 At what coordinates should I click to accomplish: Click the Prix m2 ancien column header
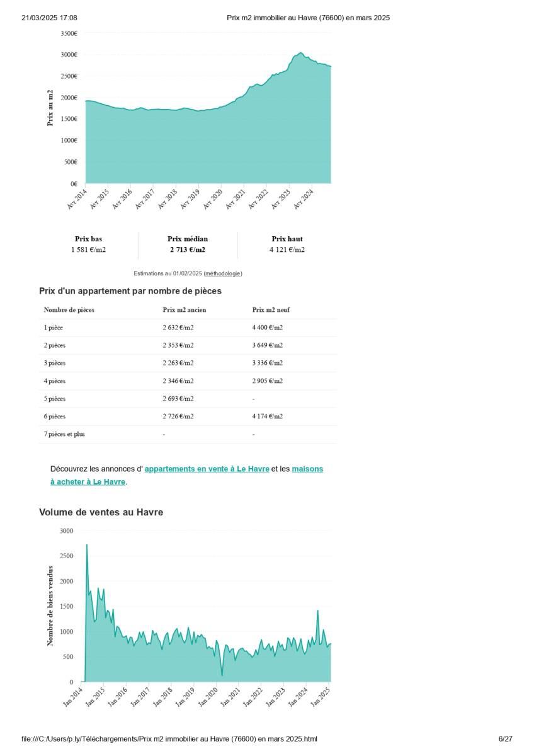click(184, 310)
